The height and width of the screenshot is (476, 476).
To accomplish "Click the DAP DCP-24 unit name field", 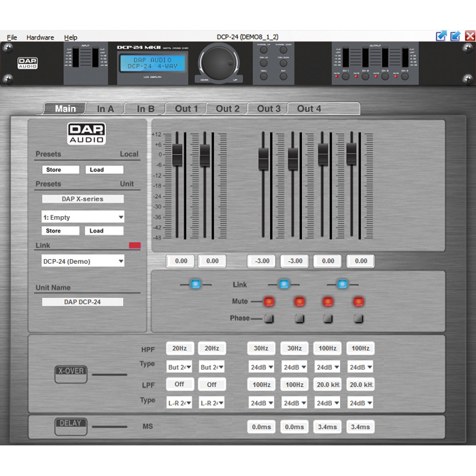I will (x=82, y=301).
